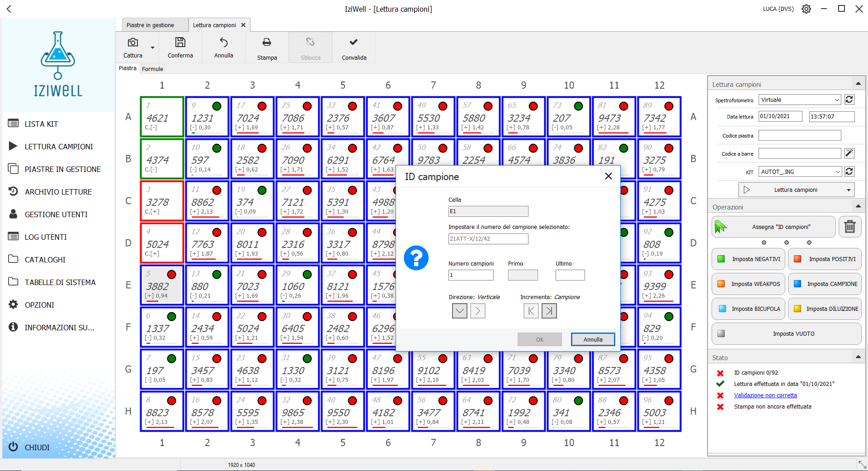The height and width of the screenshot is (471, 868).
Task: Click the Cattura camera icon
Action: click(132, 43)
